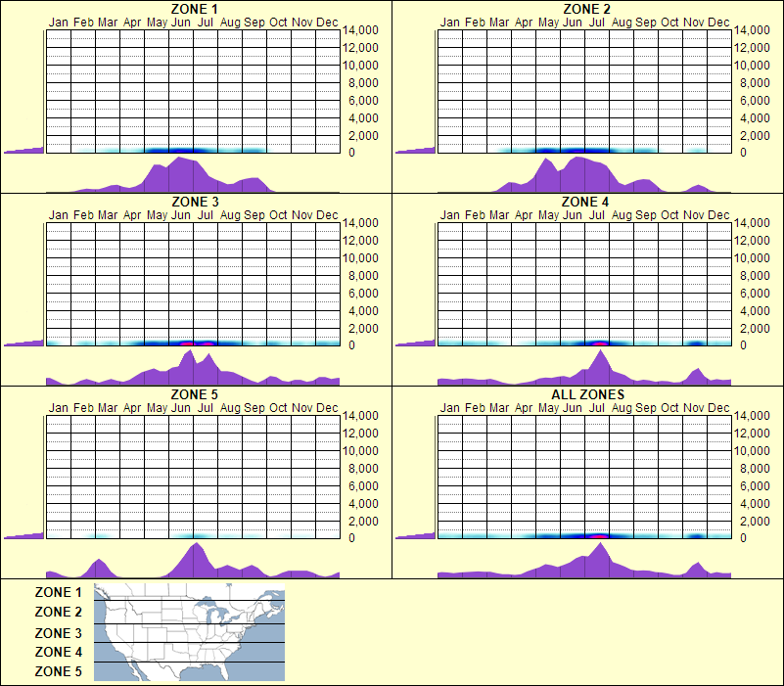The image size is (784, 686).
Task: Click the United States map thumbnail
Action: click(x=187, y=631)
